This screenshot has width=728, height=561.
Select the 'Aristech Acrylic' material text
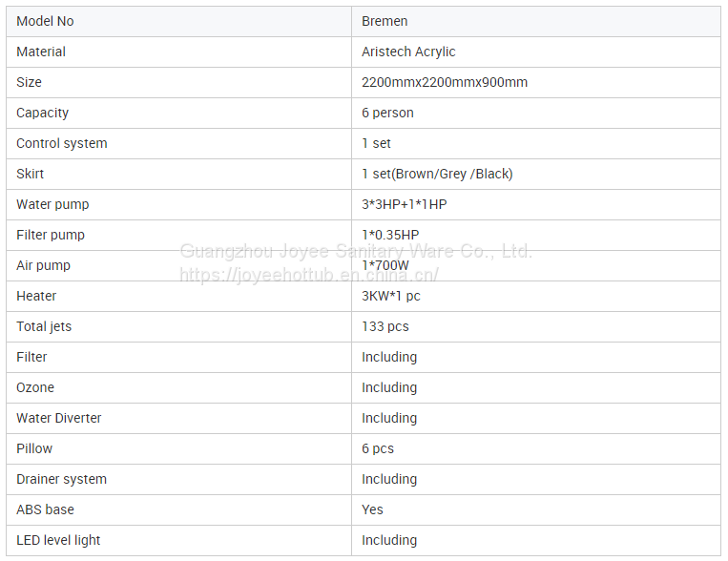408,52
